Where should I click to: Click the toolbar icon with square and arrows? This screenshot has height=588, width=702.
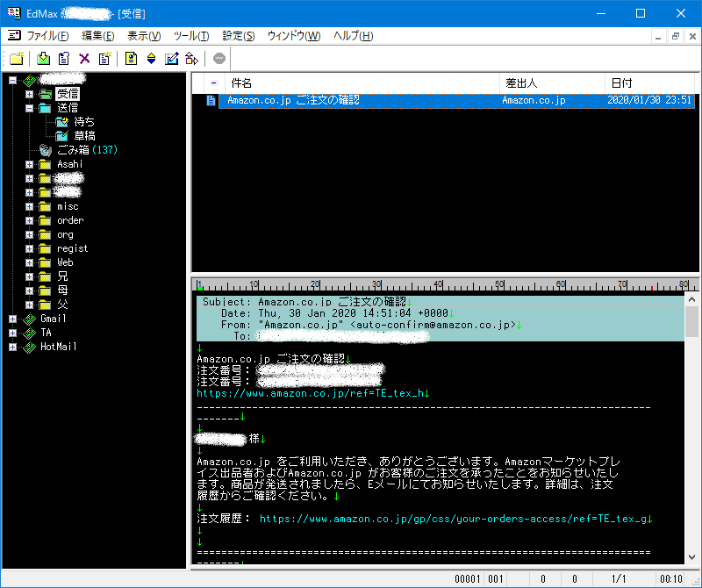[x=191, y=58]
